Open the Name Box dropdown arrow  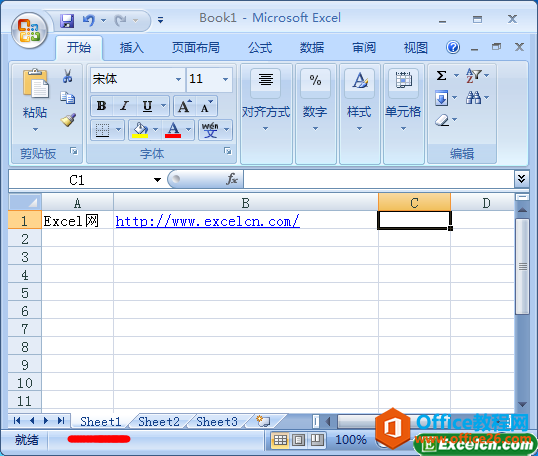click(157, 180)
